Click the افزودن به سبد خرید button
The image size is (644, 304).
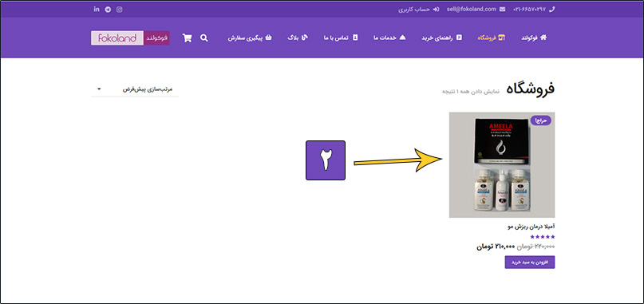(530, 262)
